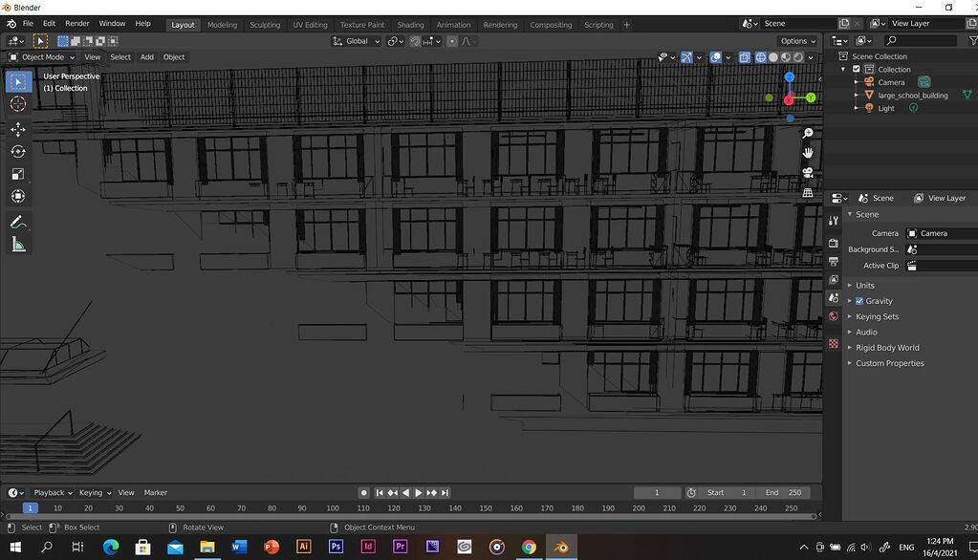Switch to the Animation workspace tab
Image resolution: width=978 pixels, height=560 pixels.
[x=453, y=25]
